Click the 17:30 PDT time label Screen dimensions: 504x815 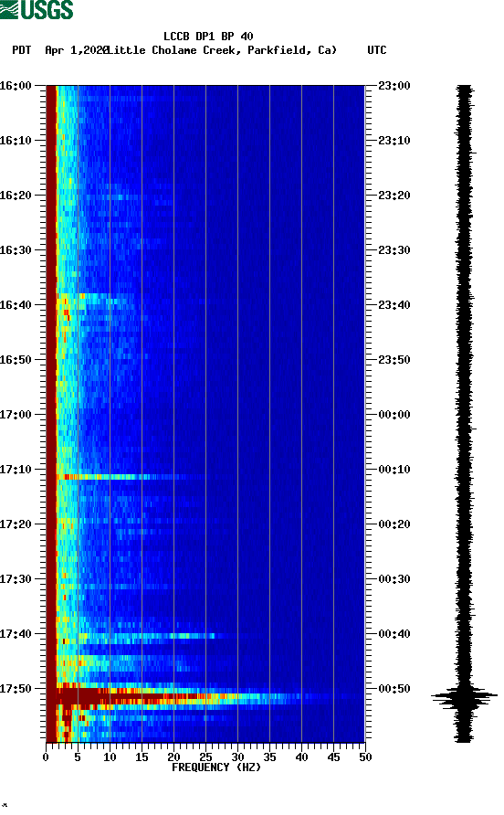click(16, 579)
